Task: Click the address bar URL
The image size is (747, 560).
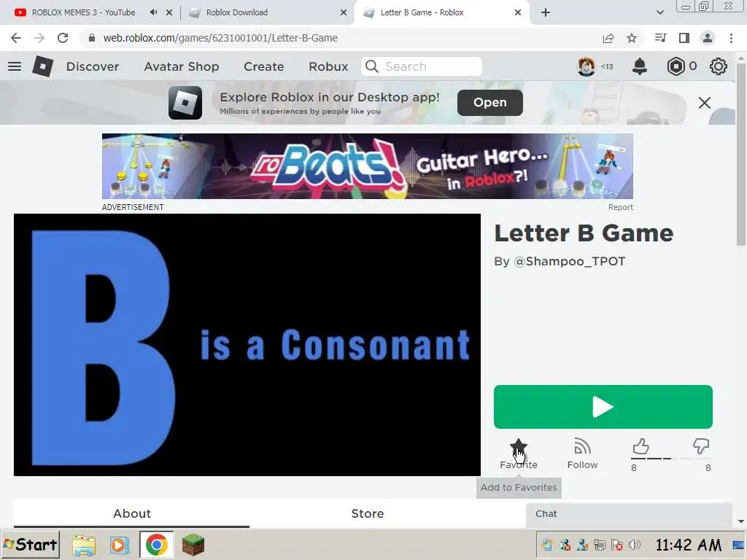Action: 220,38
